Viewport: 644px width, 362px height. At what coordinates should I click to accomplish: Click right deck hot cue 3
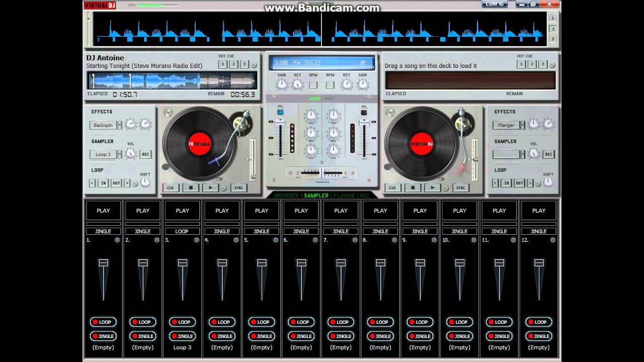click(543, 64)
